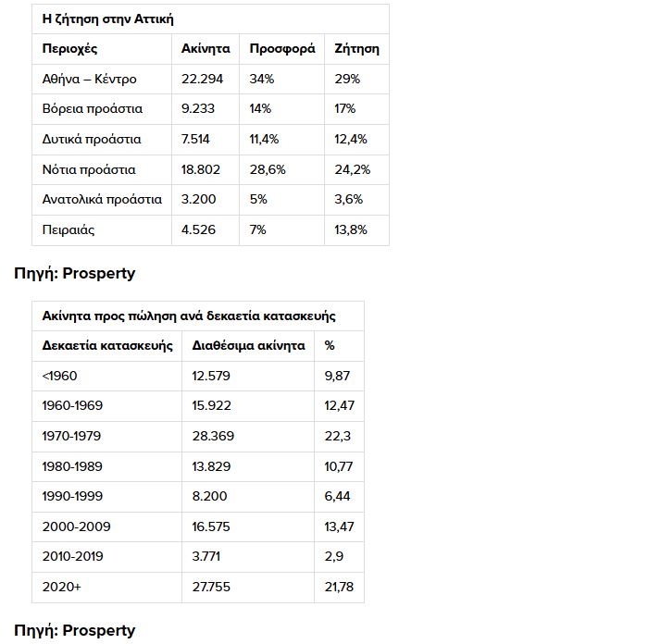Click the 'Προσφορά' column header
The width and height of the screenshot is (661, 644).
tap(282, 48)
